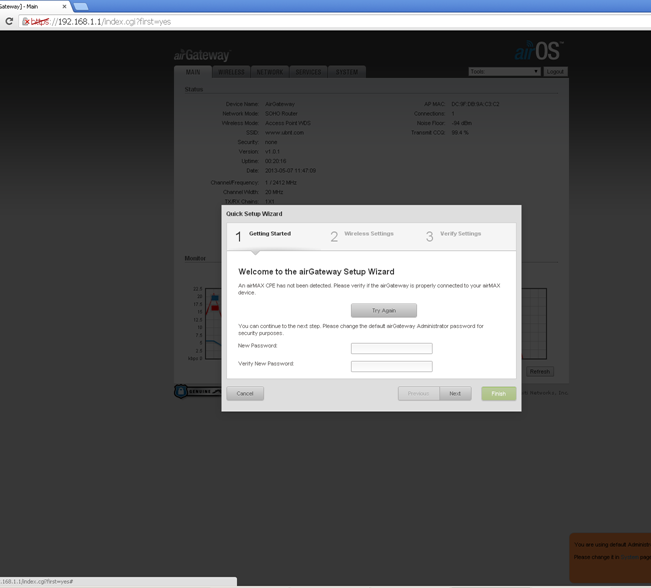Click the Quick Setup Wizard title bar text
Image resolution: width=651 pixels, height=588 pixels.
point(254,213)
